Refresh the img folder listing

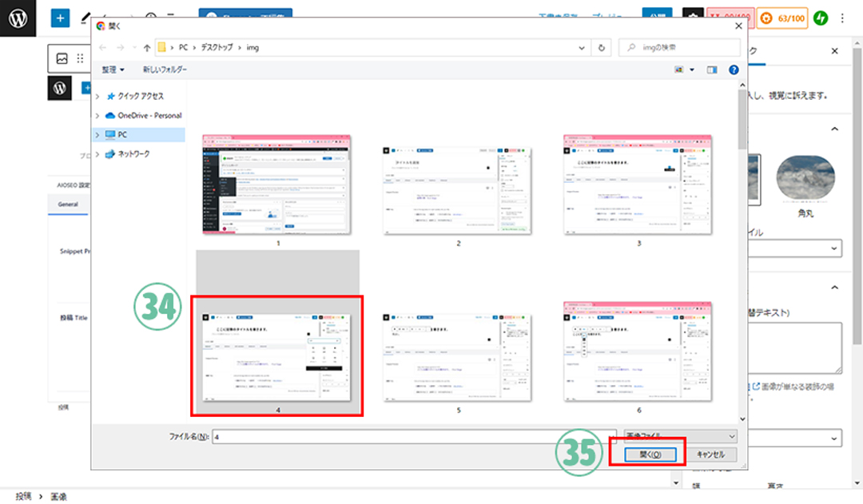(x=602, y=47)
